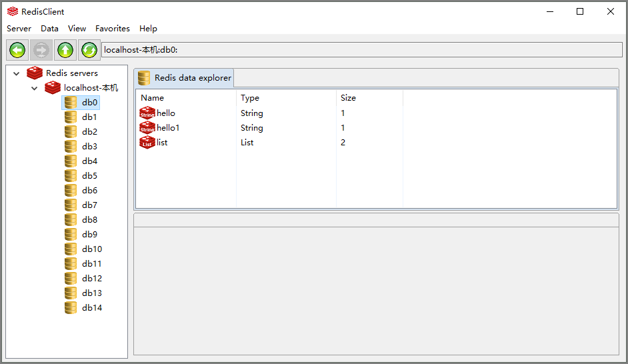The height and width of the screenshot is (364, 628).
Task: Click the Redis data explorer tab icon
Action: [x=144, y=78]
